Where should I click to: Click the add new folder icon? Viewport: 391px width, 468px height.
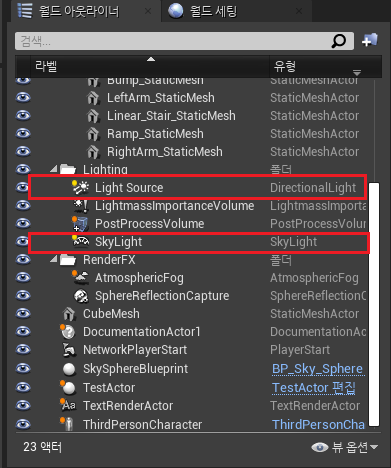click(x=370, y=40)
